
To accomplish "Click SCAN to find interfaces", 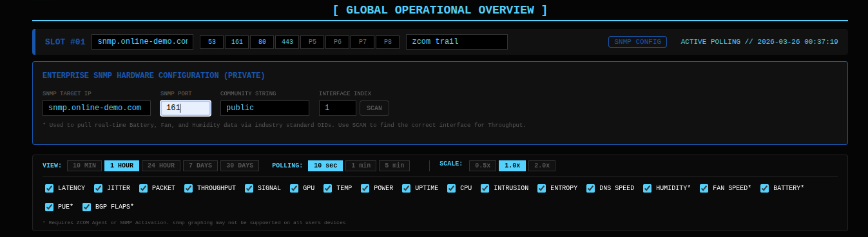I will tap(374, 108).
